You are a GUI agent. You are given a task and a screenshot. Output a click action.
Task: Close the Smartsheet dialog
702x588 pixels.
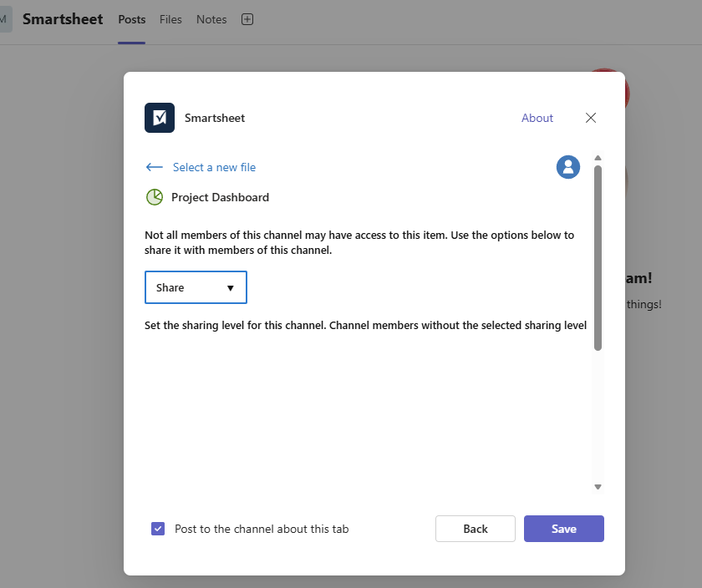pos(591,118)
